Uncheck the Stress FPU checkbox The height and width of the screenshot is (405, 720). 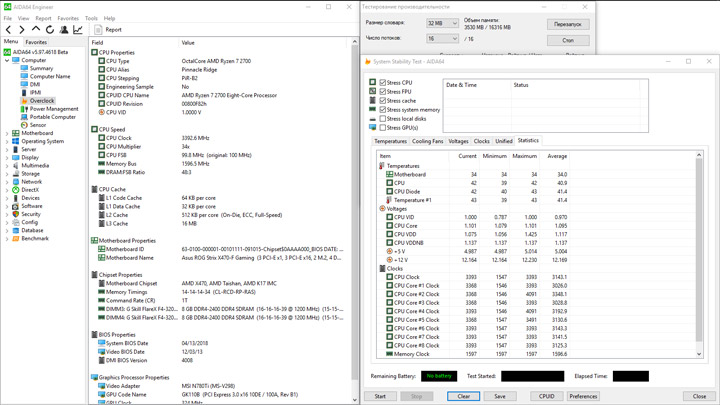point(383,92)
